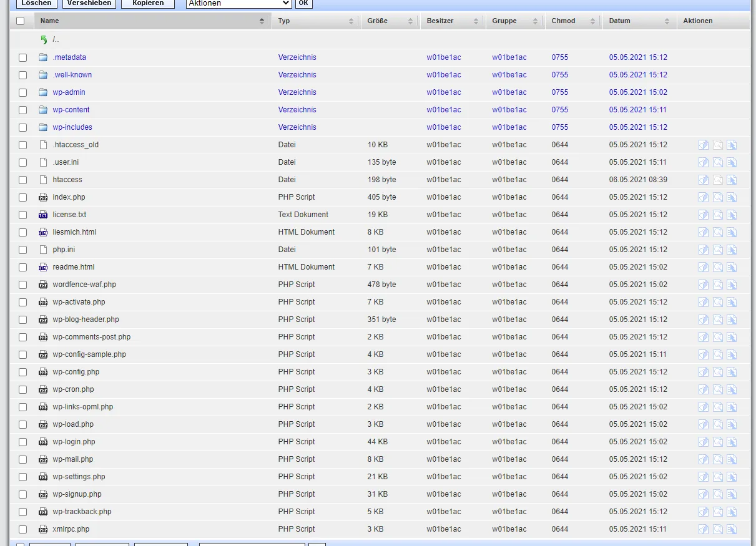Open the .metadata directory link

(x=69, y=57)
